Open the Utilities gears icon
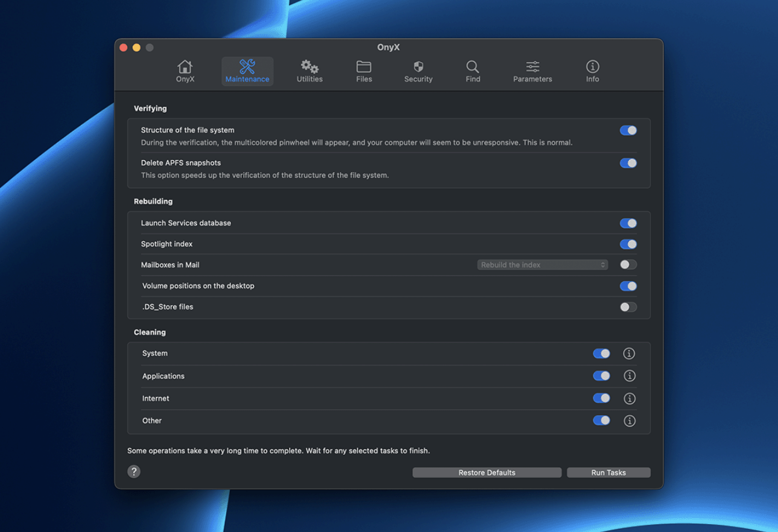 (309, 71)
